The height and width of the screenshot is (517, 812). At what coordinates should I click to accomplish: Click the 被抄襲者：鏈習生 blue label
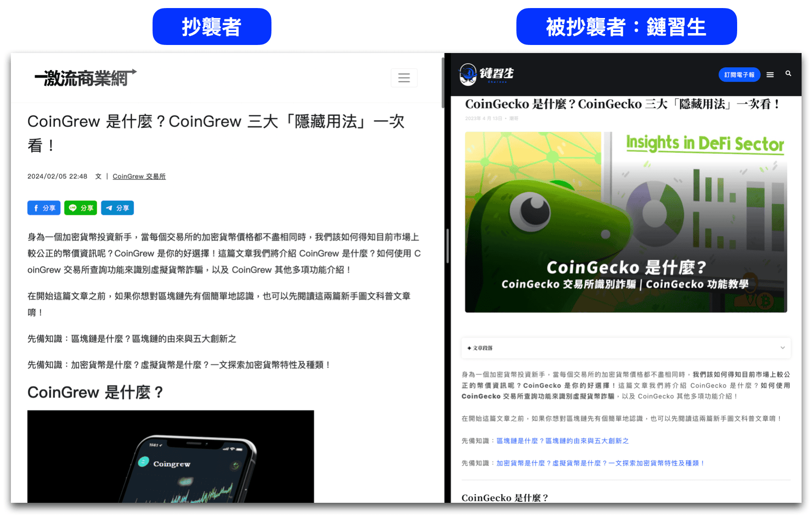[626, 27]
